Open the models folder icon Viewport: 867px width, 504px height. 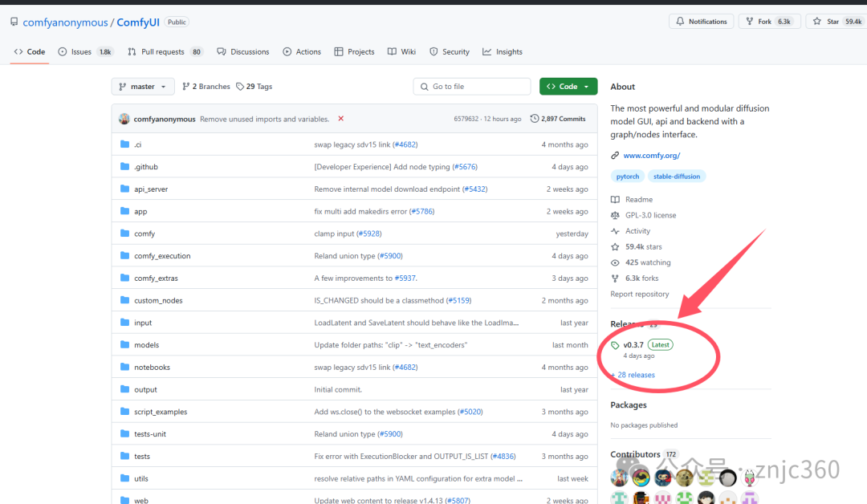[125, 344]
